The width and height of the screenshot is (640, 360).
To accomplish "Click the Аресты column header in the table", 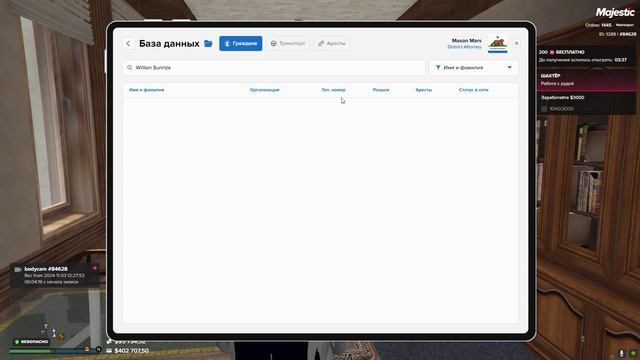I will pos(424,90).
